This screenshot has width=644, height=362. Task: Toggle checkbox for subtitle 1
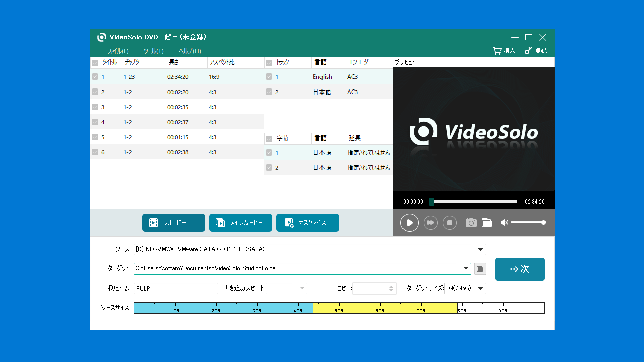point(269,153)
